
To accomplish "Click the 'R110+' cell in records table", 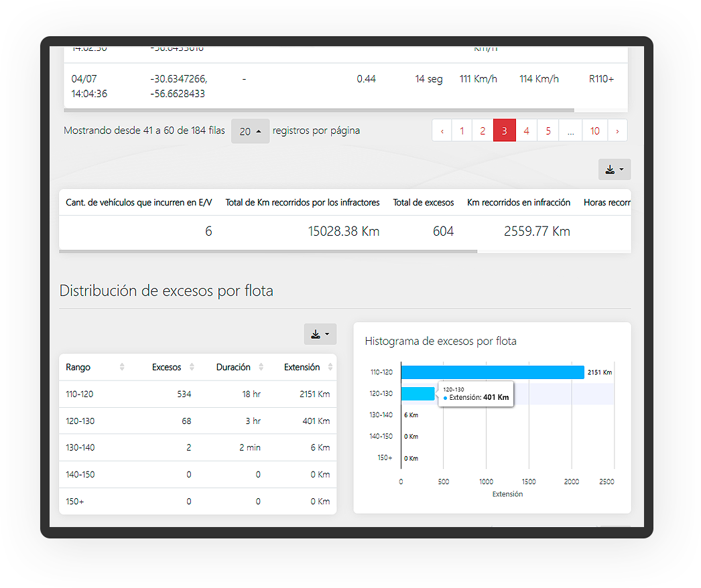I will pos(601,79).
